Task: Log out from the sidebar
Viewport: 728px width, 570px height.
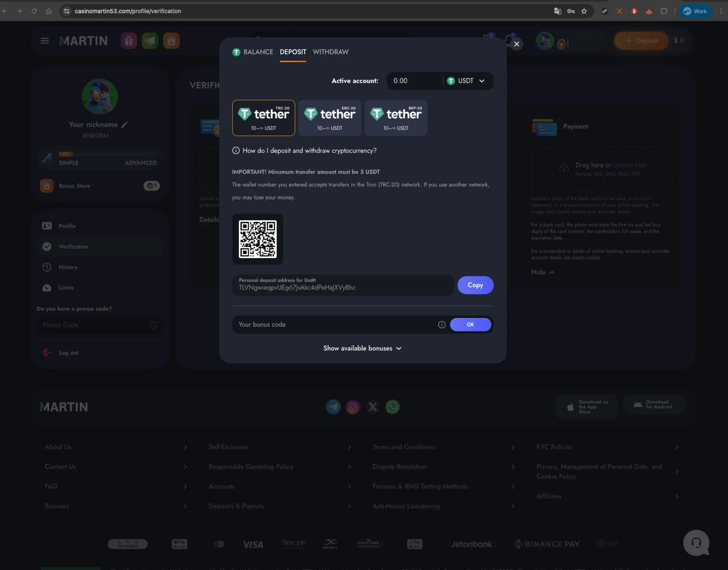Action: (61, 353)
